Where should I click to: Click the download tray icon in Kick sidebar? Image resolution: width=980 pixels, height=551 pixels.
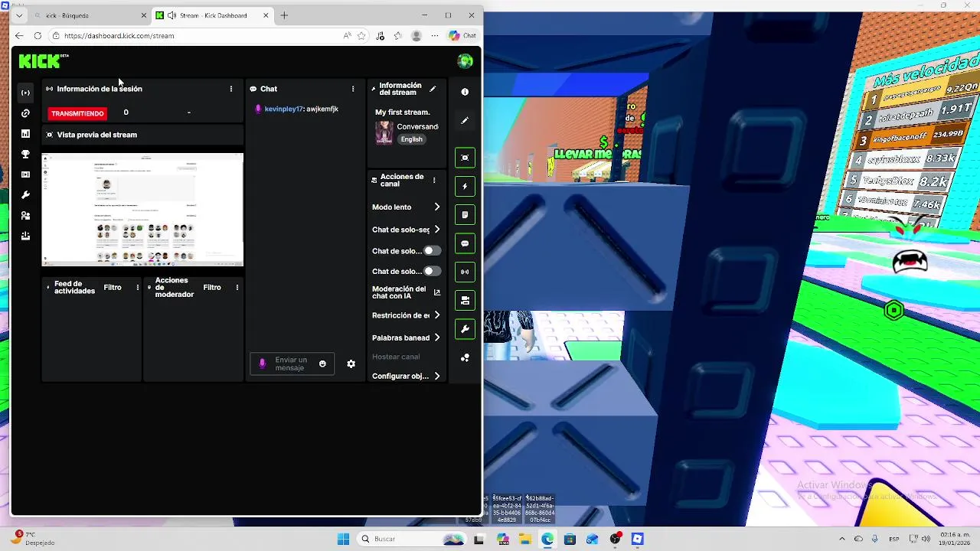(x=25, y=236)
